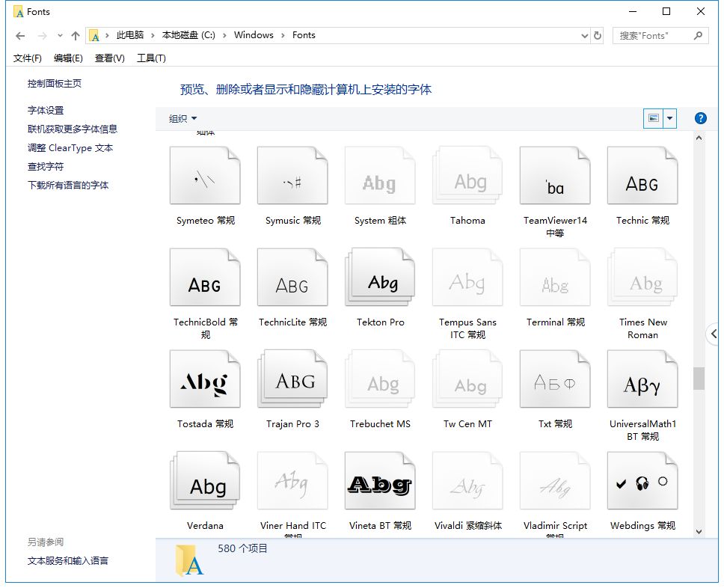Refresh the Fonts folder view

click(598, 36)
